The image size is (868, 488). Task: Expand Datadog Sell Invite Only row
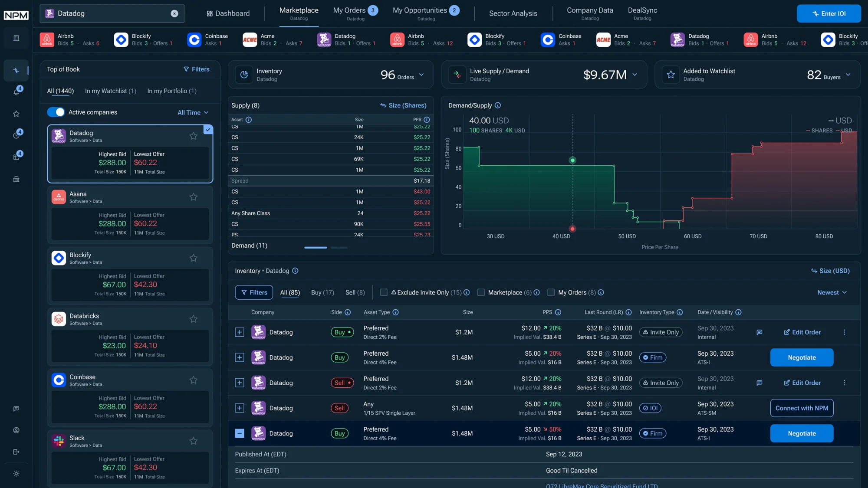(240, 383)
